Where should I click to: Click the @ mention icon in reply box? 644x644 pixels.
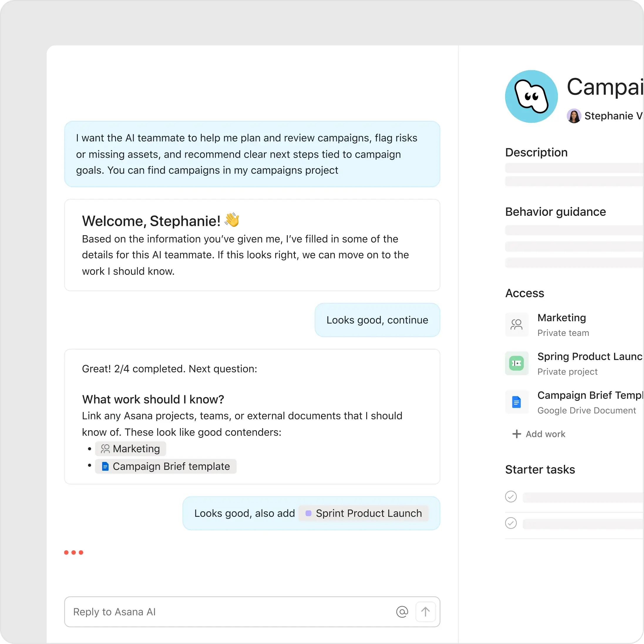point(402,612)
